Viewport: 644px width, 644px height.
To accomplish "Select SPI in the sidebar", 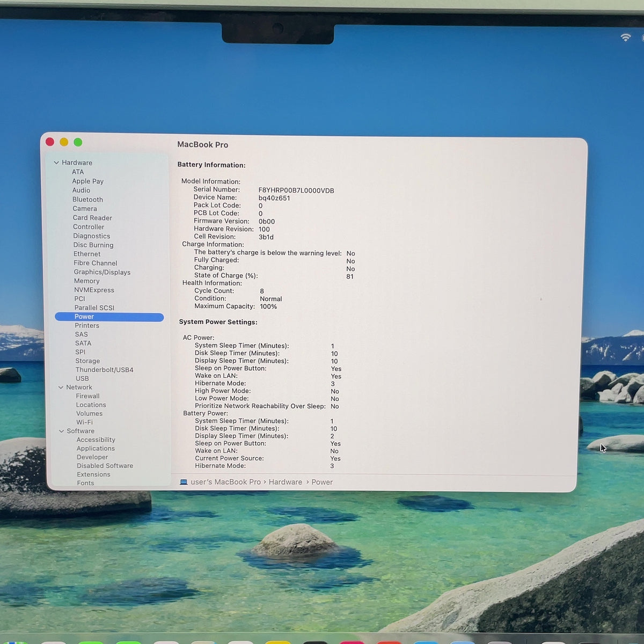I will [80, 352].
